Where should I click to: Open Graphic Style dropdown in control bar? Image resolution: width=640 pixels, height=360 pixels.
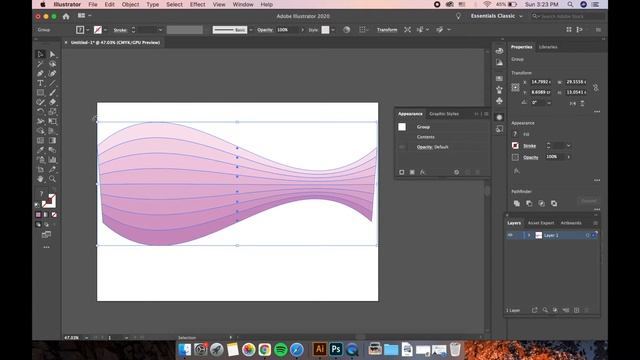point(333,30)
